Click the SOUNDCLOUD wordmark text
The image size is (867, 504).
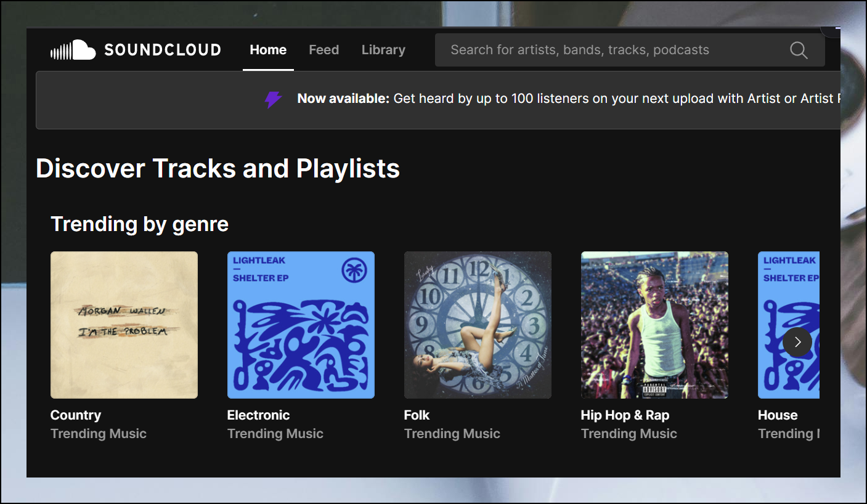(x=163, y=50)
